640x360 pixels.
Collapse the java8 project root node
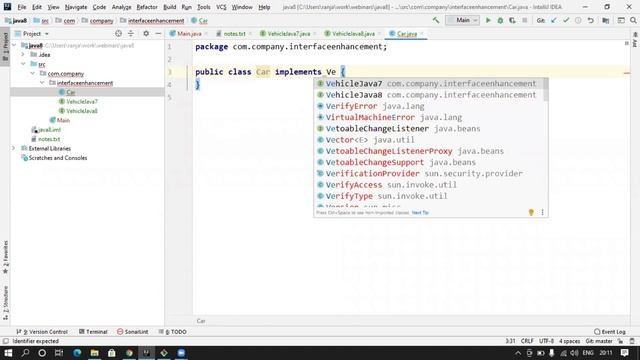[14, 45]
